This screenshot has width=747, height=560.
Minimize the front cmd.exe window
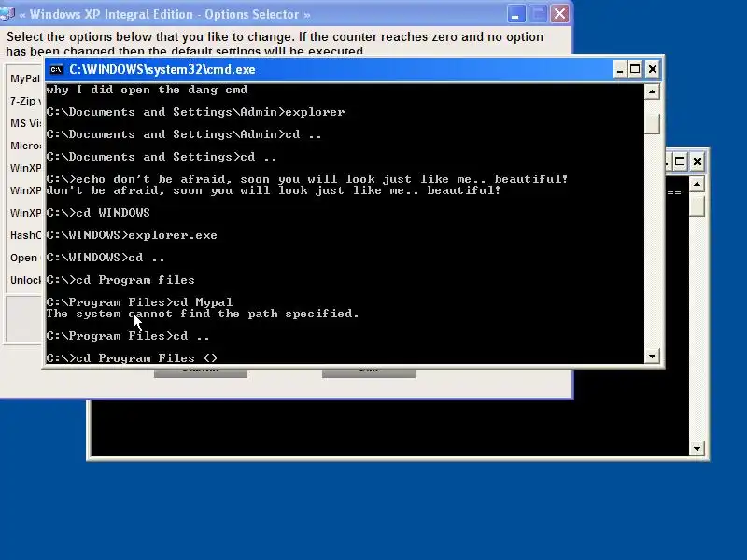point(619,69)
